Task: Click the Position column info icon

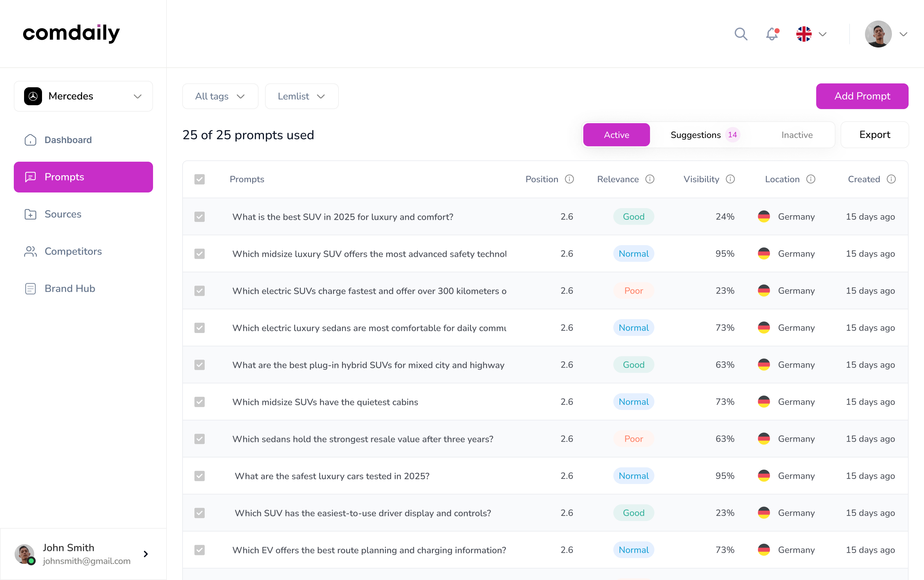Action: point(569,179)
